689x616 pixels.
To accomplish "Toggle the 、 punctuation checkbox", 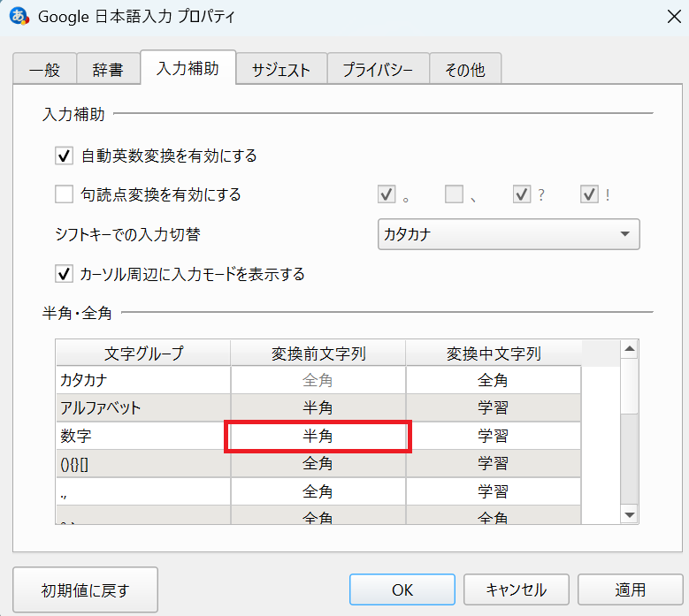I will click(x=454, y=194).
